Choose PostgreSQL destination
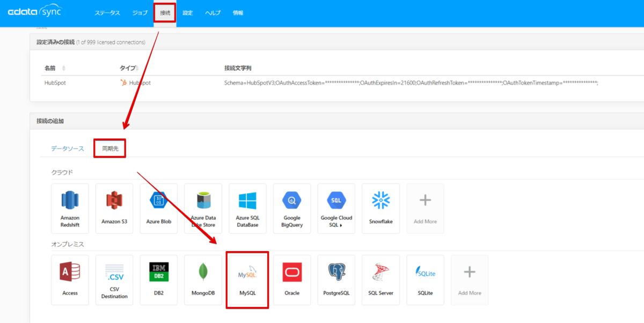 click(x=336, y=280)
